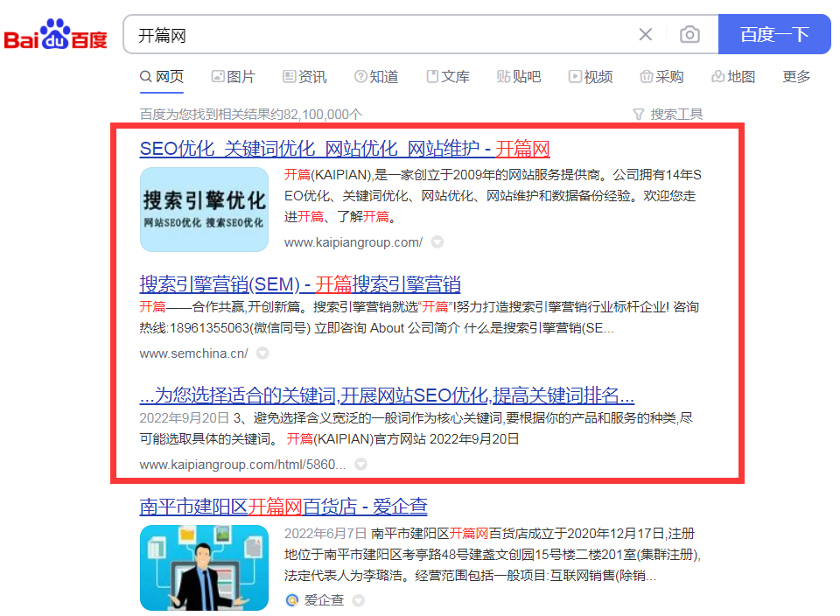Click the Baidu logo
This screenshot has height=616, width=840.
click(56, 34)
